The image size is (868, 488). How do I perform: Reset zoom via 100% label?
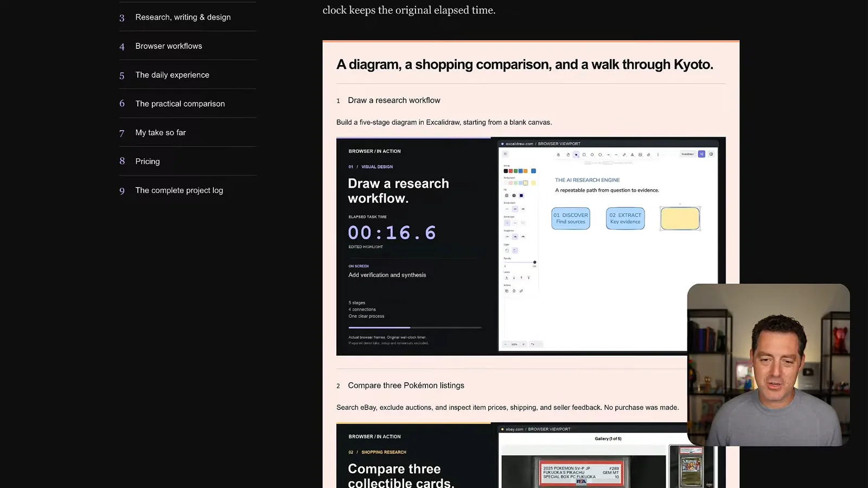(x=514, y=344)
